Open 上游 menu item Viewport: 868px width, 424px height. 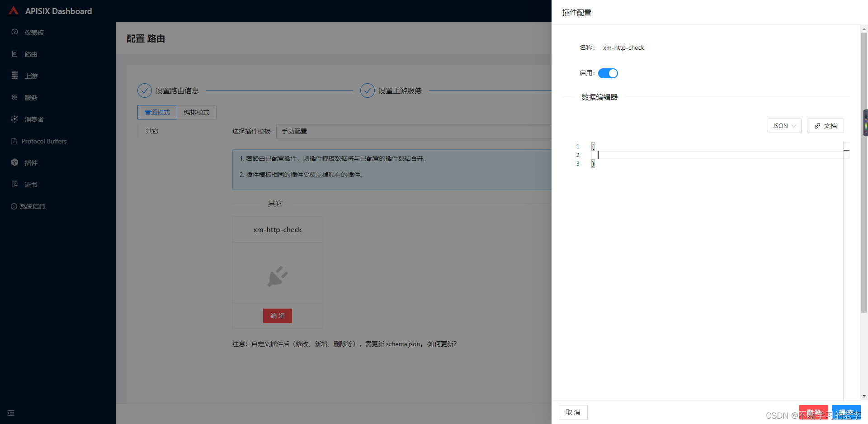point(58,76)
